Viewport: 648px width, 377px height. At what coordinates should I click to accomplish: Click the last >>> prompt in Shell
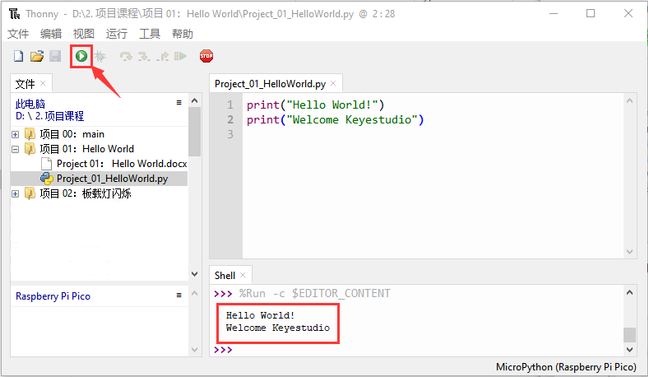223,350
